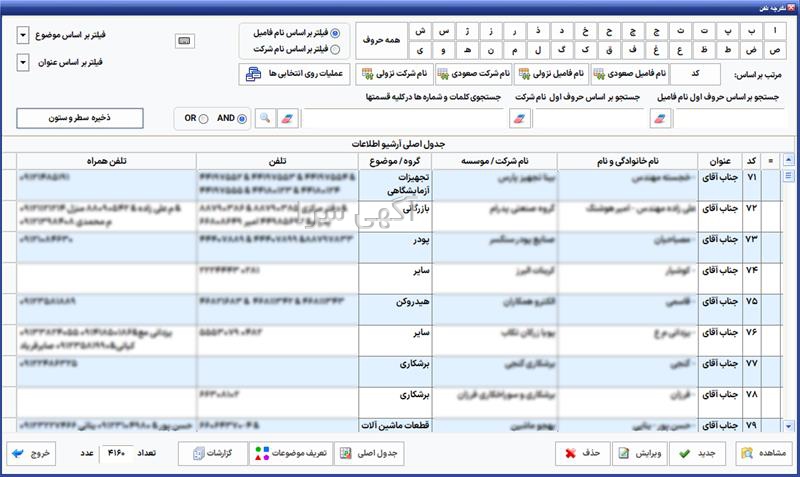The image size is (800, 477).
Task: Click the magnifier search icon button
Action: [x=265, y=118]
